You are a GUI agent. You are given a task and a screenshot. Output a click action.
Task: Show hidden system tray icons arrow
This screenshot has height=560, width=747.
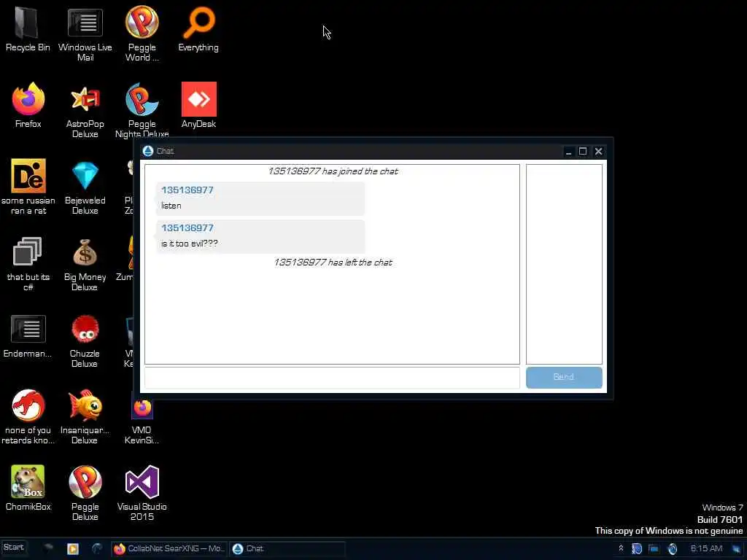tap(621, 548)
